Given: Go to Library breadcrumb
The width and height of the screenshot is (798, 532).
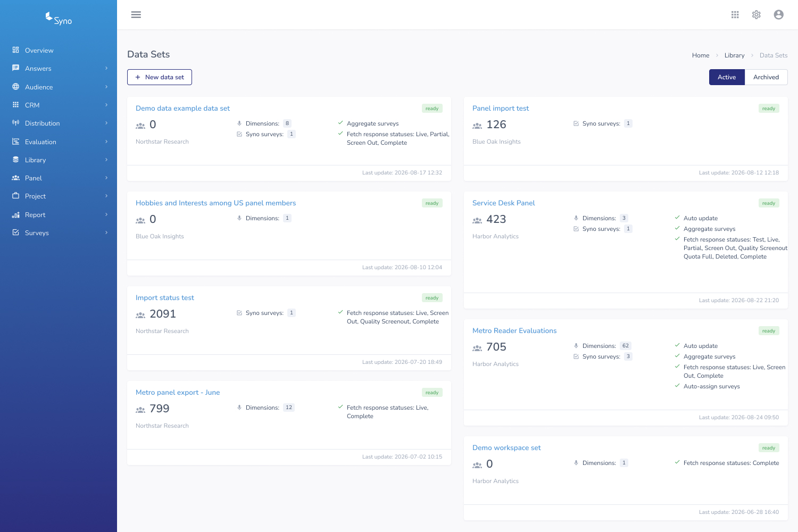Looking at the screenshot, I should point(734,55).
